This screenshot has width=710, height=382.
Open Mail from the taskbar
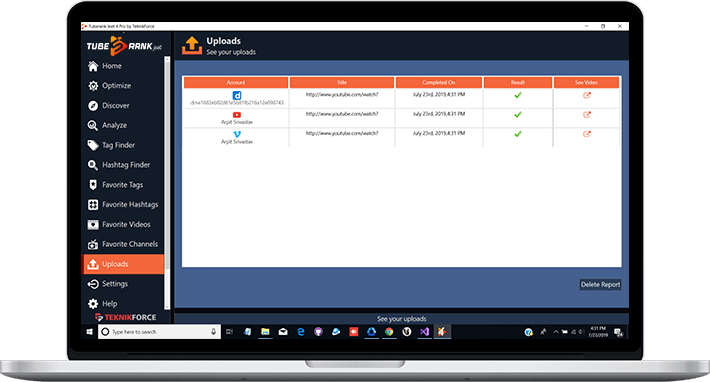click(283, 332)
